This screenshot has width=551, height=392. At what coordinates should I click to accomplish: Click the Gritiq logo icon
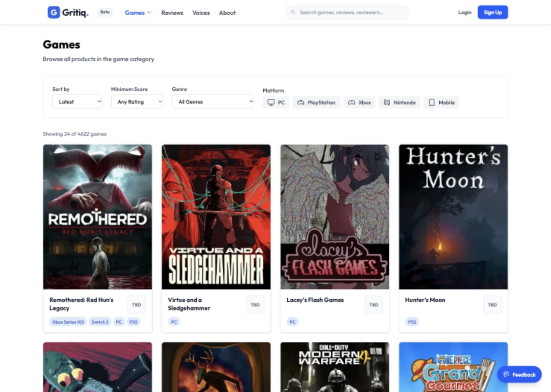tap(54, 12)
